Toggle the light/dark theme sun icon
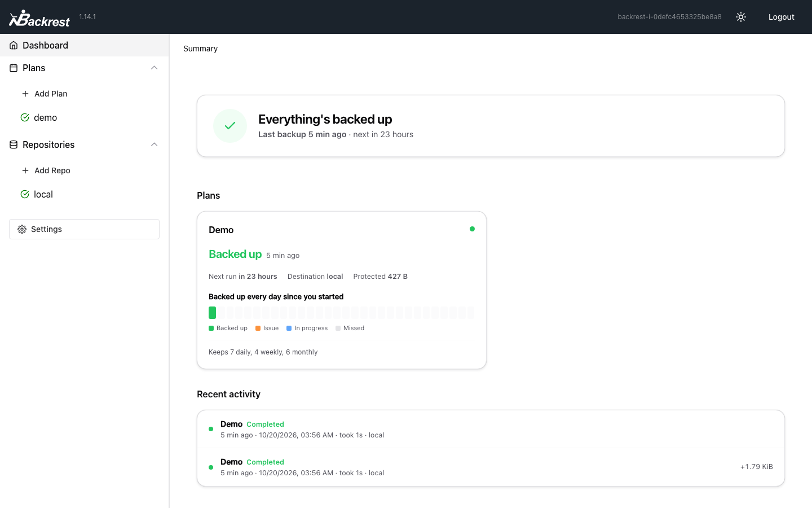Screen dimensions: 812x508 click(741, 17)
